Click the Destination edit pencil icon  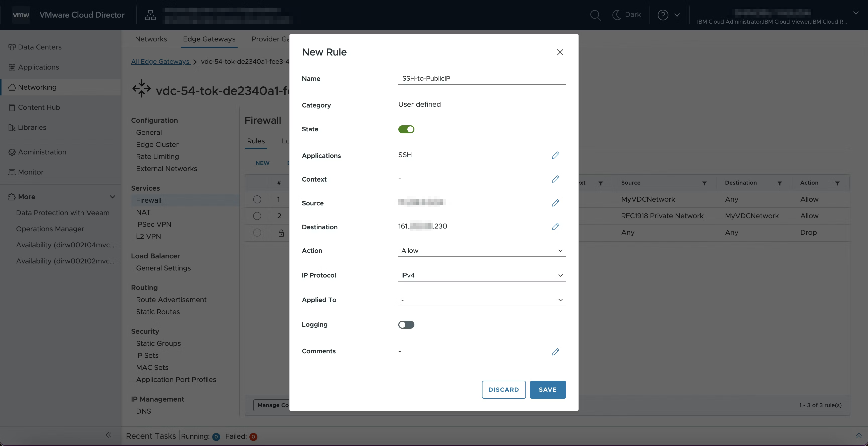555,227
